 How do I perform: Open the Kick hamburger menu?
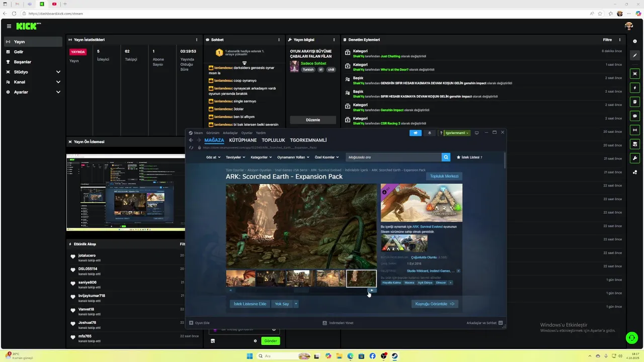(x=9, y=26)
